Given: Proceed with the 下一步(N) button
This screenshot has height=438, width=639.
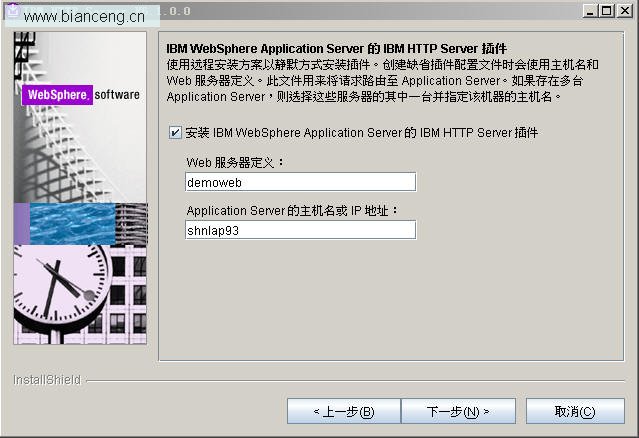Looking at the screenshot, I should (458, 411).
